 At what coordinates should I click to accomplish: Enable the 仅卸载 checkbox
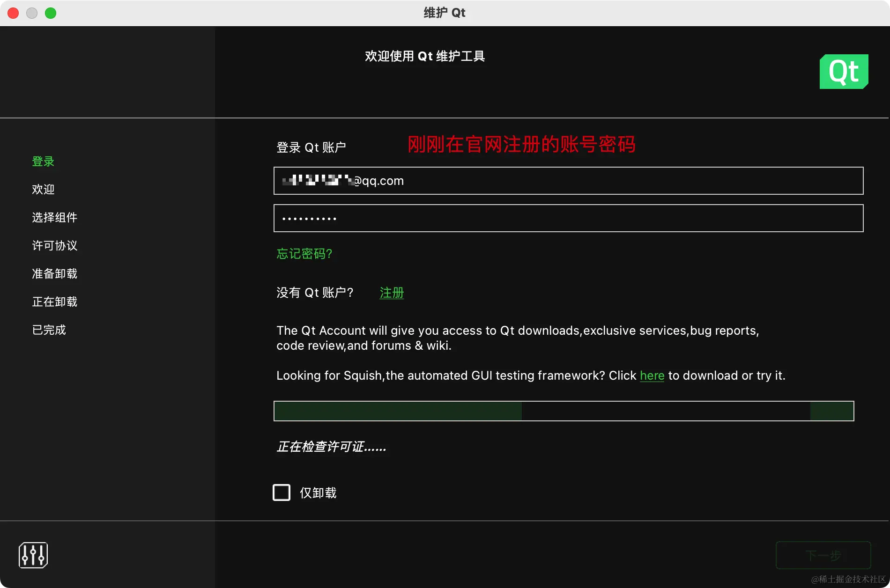click(282, 492)
